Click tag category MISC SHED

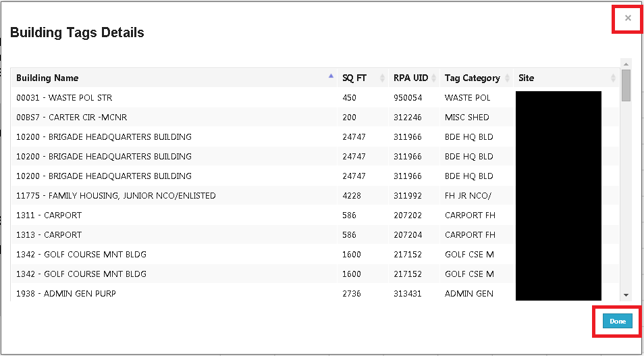(x=467, y=117)
